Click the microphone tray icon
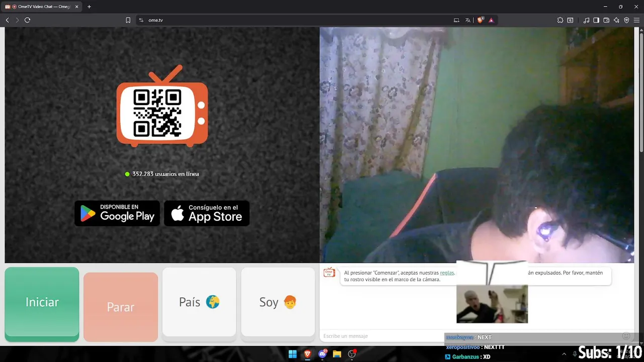This screenshot has height=362, width=644. 575,354
